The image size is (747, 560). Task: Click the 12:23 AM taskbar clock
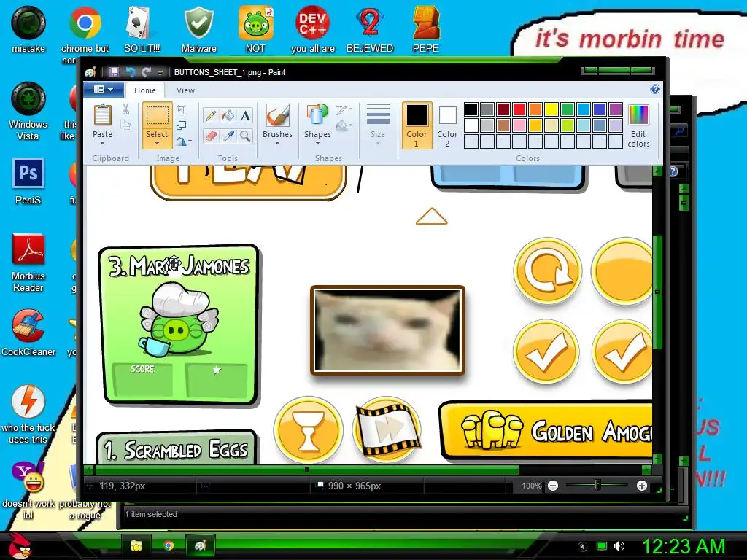point(683,545)
